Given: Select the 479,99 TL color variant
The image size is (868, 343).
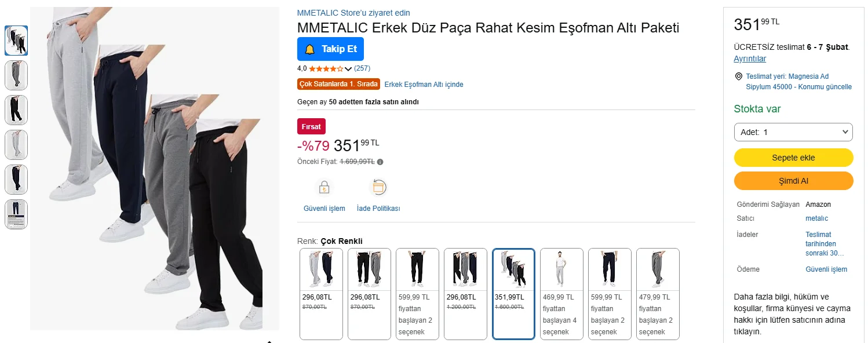Looking at the screenshot, I should (658, 293).
